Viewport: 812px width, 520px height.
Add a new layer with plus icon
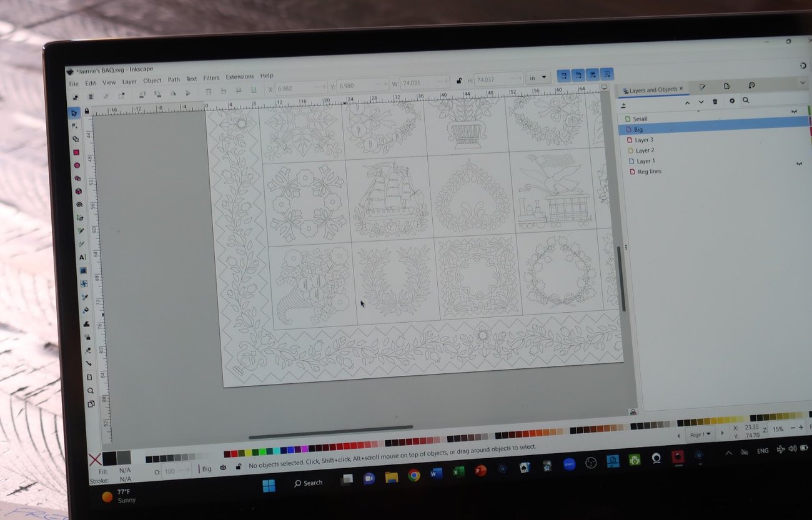tap(623, 105)
